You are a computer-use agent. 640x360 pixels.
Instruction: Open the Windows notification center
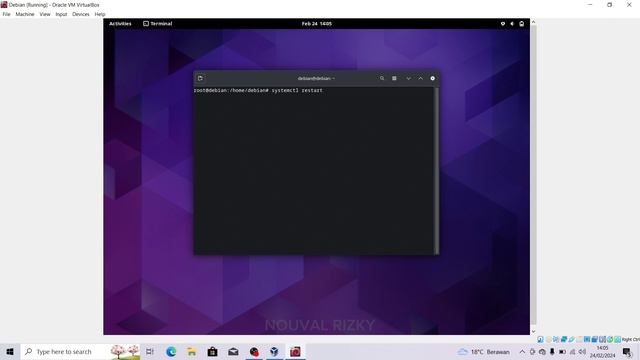pos(627,352)
